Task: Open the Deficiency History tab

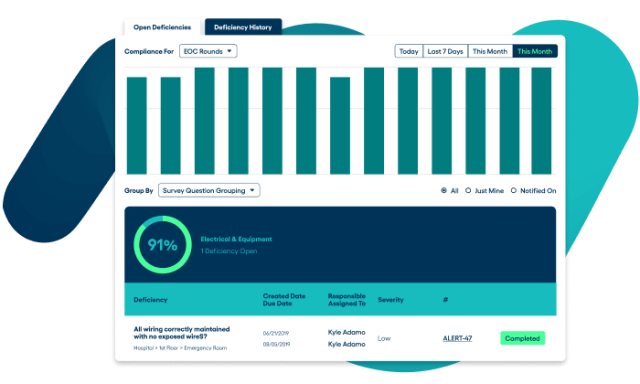Action: (x=243, y=27)
